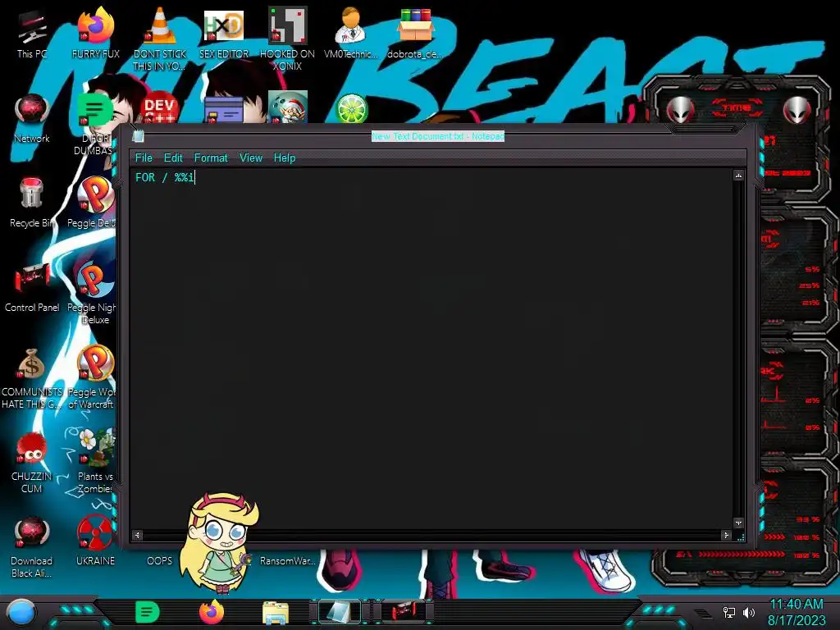This screenshot has height=630, width=840.
Task: Select the COMMUNISTS HATE THIS money bag icon
Action: [32, 377]
